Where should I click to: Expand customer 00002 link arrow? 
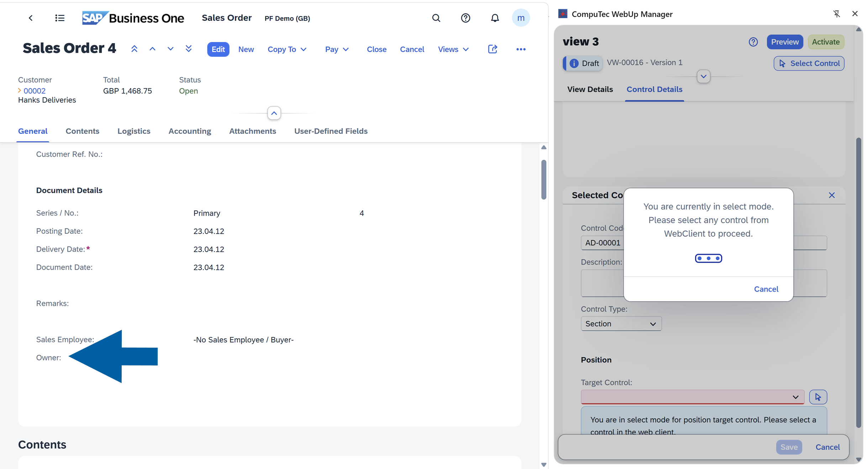tap(20, 91)
